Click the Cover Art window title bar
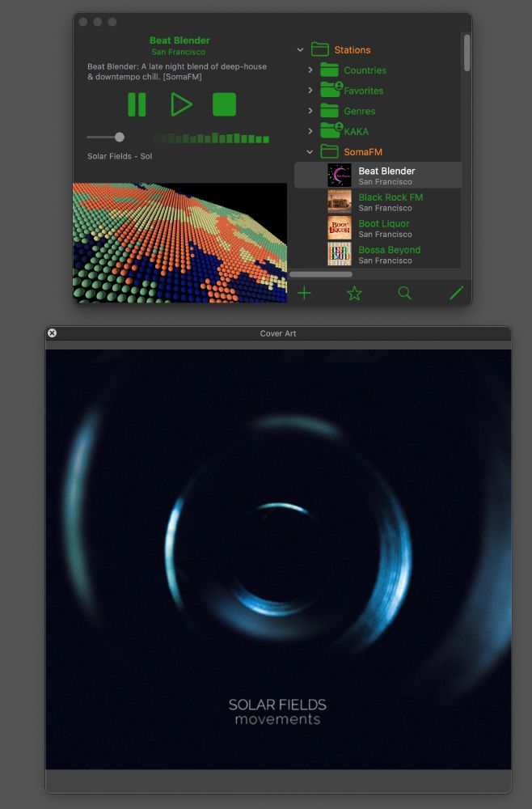532x809 pixels. pos(278,333)
